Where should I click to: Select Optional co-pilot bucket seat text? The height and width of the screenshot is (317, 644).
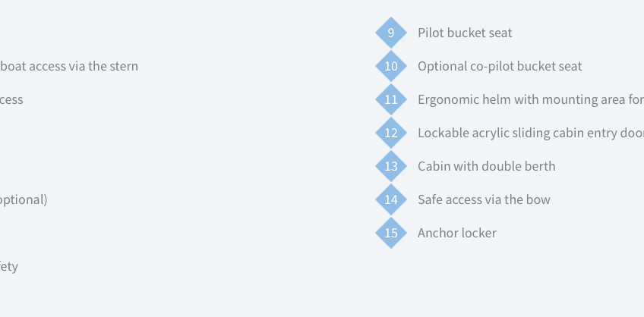coord(500,66)
